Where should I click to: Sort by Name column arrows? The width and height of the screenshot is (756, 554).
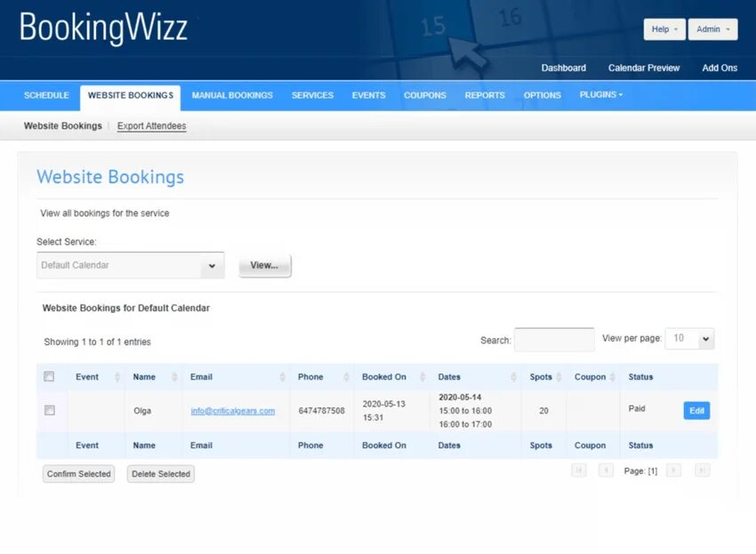174,377
